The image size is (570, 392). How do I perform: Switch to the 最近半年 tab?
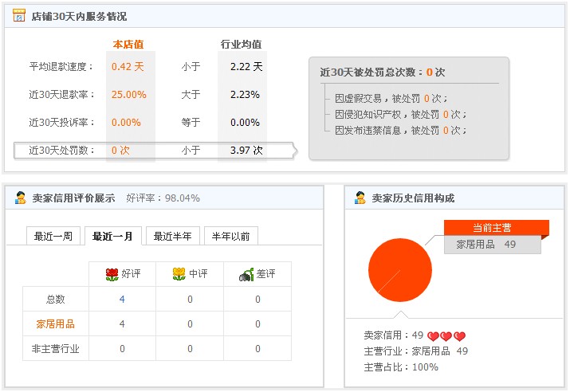coord(172,237)
